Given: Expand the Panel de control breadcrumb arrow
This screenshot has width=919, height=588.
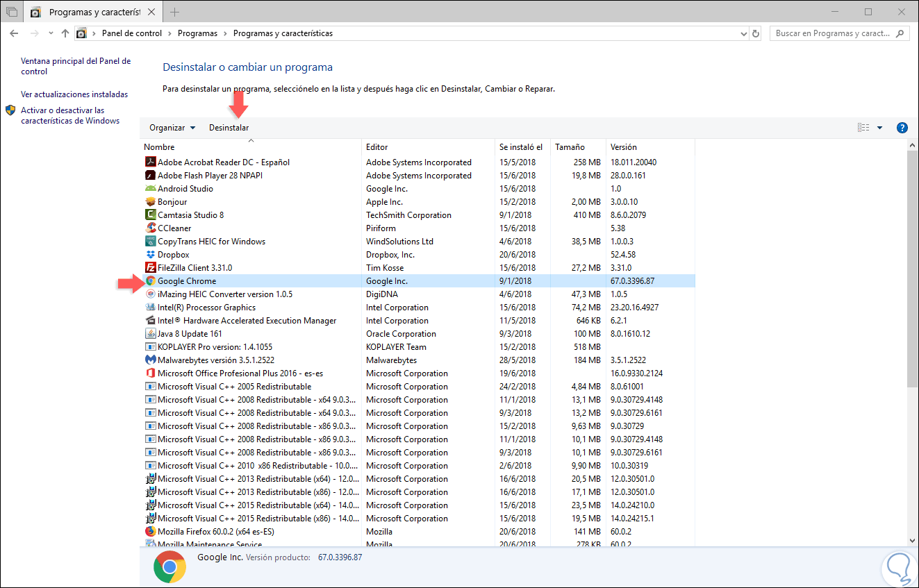Looking at the screenshot, I should click(x=169, y=33).
